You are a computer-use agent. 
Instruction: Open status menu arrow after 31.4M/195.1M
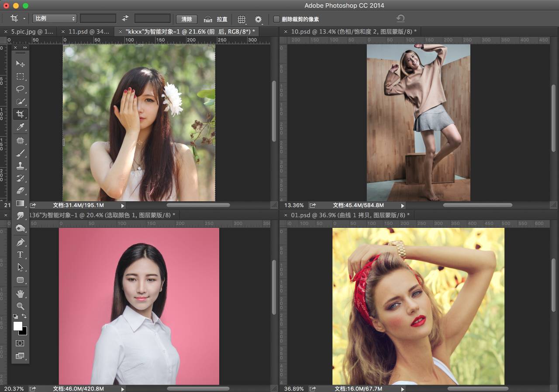123,206
